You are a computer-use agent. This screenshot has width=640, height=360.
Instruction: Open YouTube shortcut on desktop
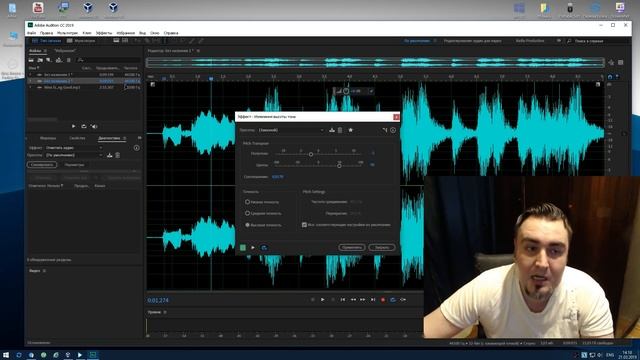click(x=38, y=9)
